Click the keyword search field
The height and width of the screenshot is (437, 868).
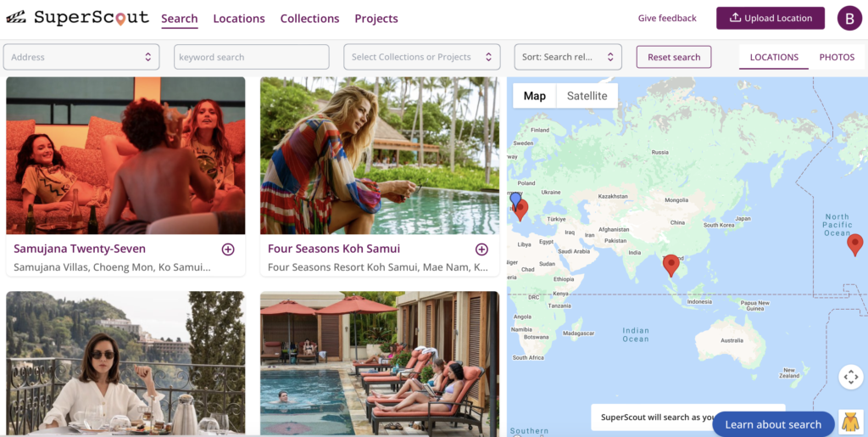point(251,57)
